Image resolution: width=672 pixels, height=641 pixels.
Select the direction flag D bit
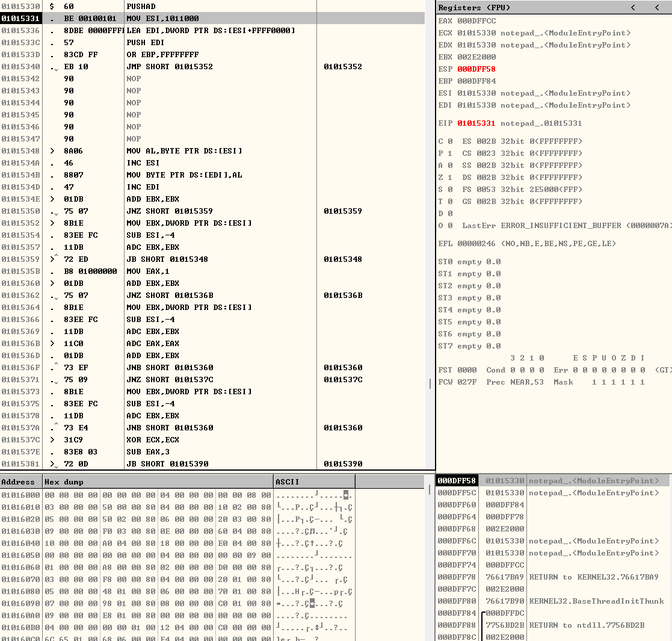[445, 213]
